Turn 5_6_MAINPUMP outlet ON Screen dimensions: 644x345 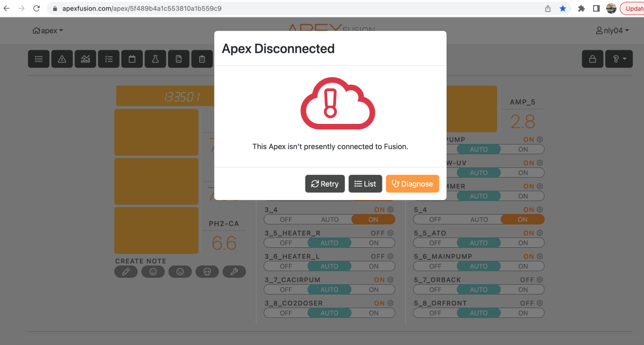tap(523, 266)
